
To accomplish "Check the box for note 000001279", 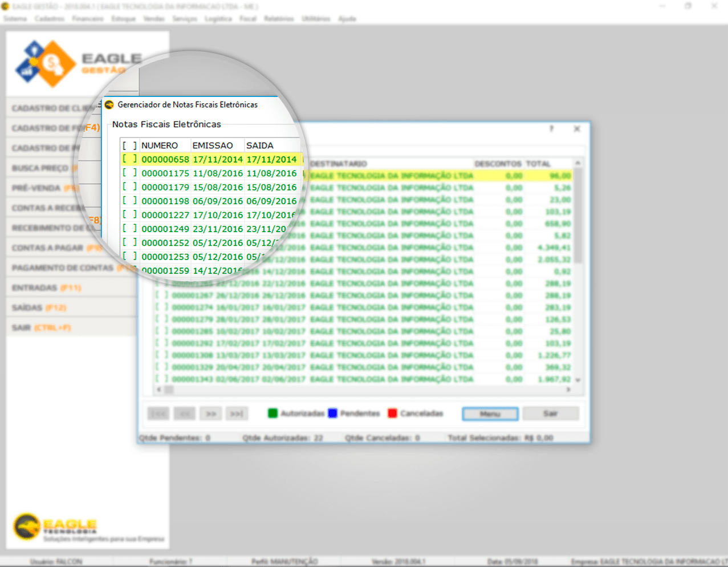I will (162, 319).
